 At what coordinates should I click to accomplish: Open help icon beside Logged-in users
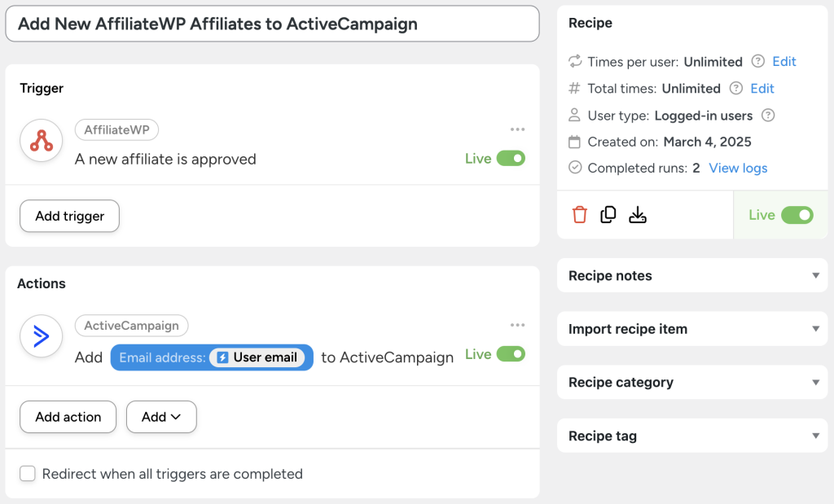[767, 116]
